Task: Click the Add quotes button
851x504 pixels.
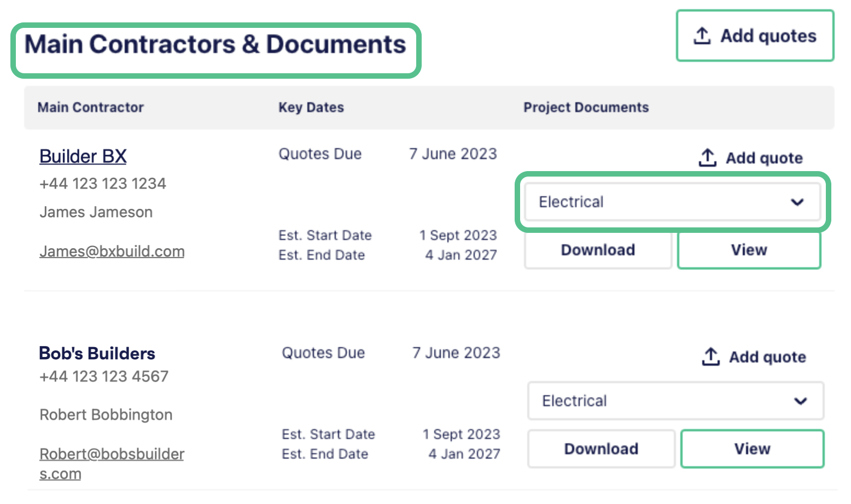Action: coord(755,36)
